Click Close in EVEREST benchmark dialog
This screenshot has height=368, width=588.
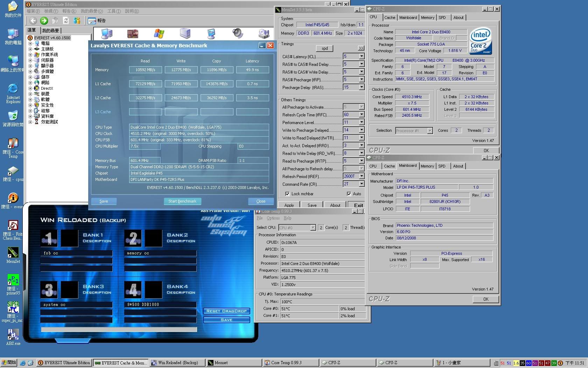pyautogui.click(x=261, y=201)
